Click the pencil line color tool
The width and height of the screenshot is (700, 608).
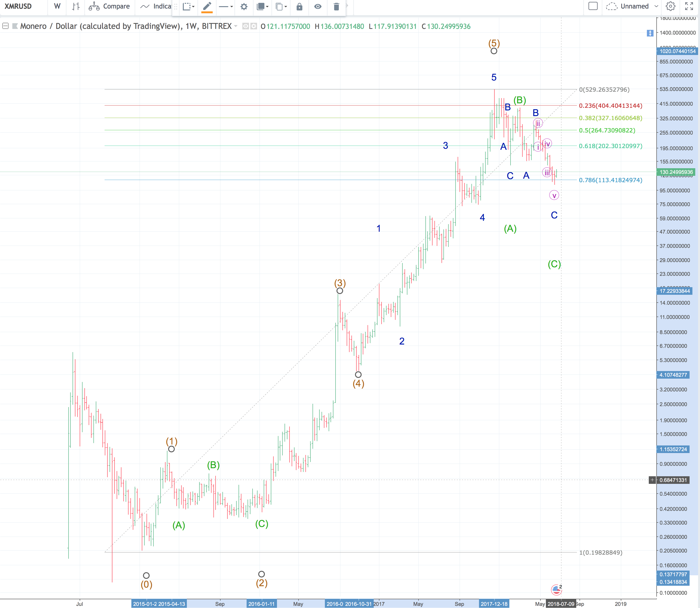207,6
